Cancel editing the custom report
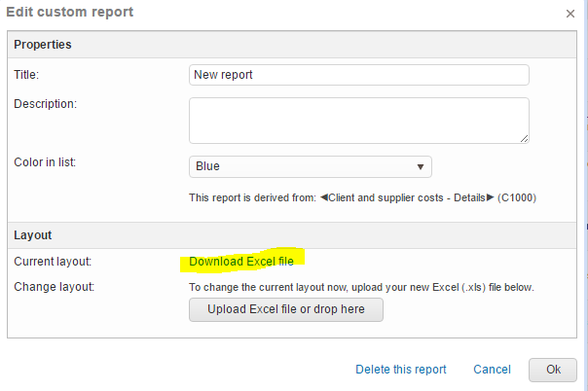588x391 pixels. point(492,370)
